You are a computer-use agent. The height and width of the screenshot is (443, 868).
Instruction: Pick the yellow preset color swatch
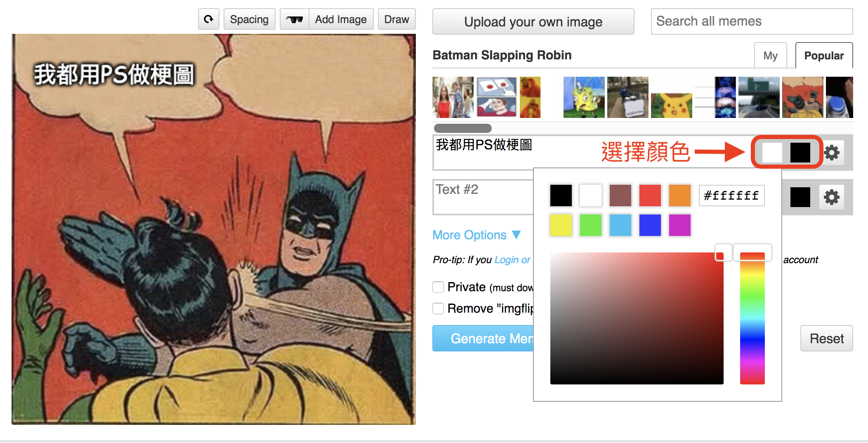pyautogui.click(x=561, y=225)
